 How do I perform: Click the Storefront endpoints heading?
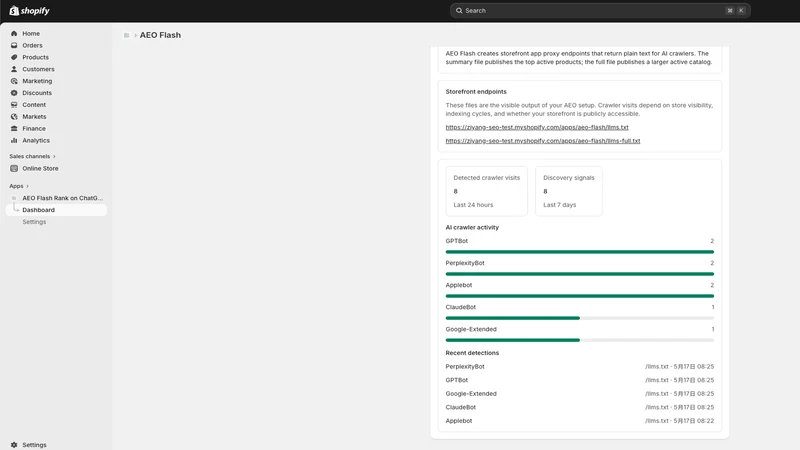[476, 92]
